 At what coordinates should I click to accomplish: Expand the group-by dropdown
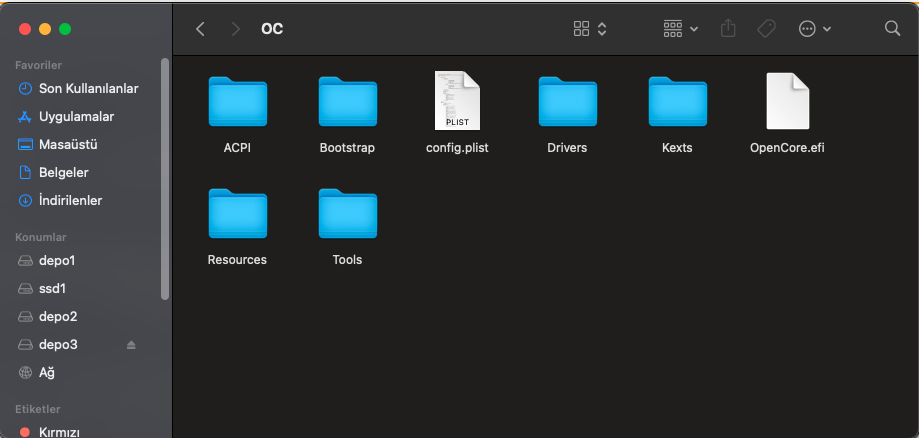(681, 29)
